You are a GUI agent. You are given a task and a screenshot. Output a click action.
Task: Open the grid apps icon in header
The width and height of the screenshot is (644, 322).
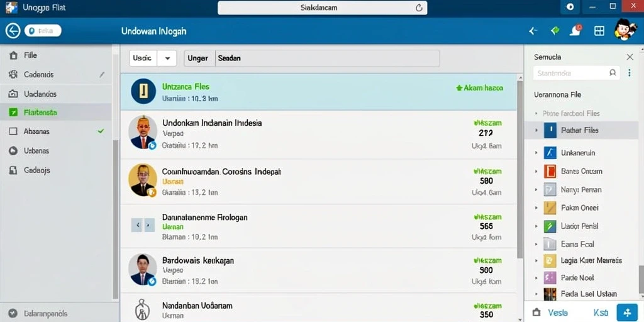[599, 31]
